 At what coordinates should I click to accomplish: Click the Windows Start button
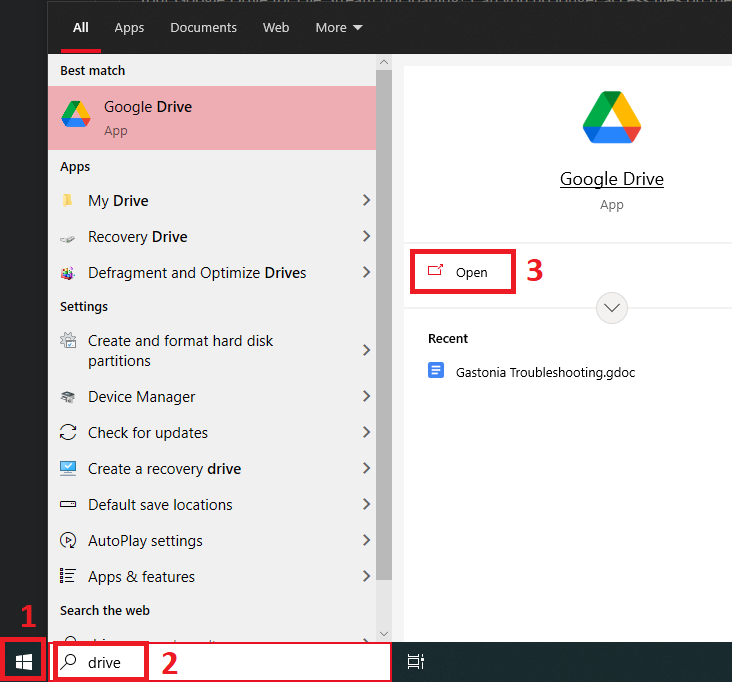click(23, 662)
